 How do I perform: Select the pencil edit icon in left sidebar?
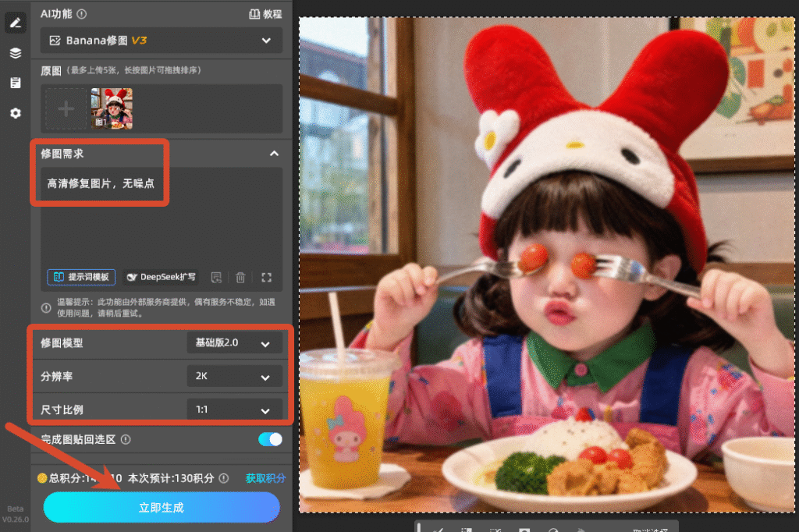pyautogui.click(x=16, y=23)
